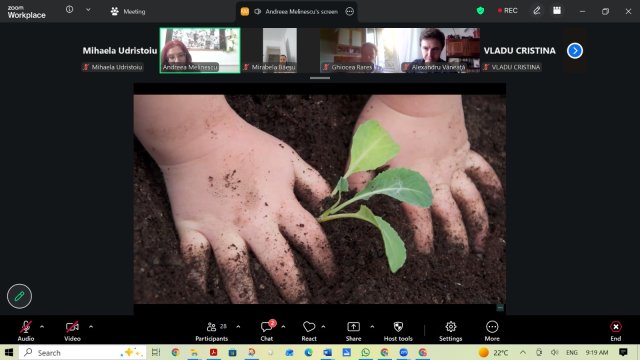Open Adobe Acrobat from taskbar
Screen dimensions: 640x360
point(213,352)
